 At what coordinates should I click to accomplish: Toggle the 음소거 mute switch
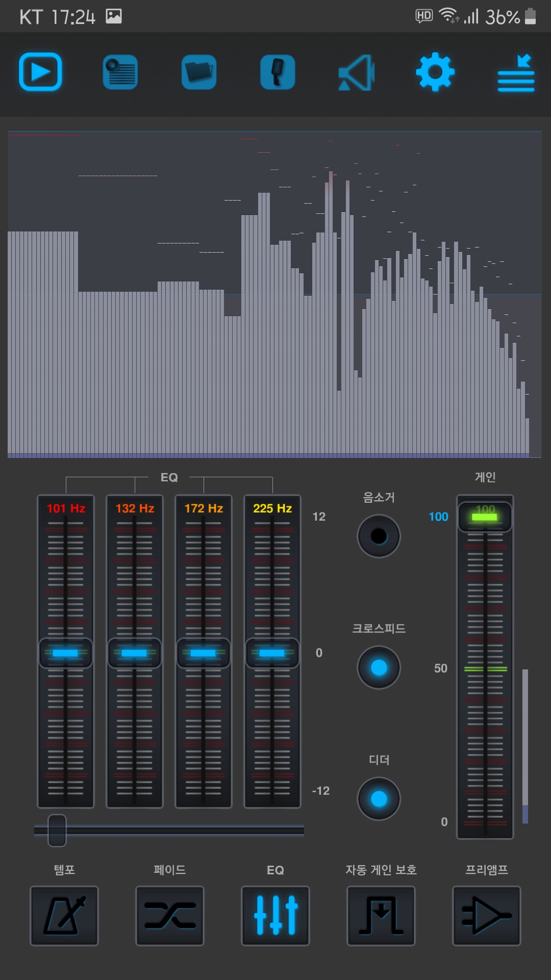379,536
